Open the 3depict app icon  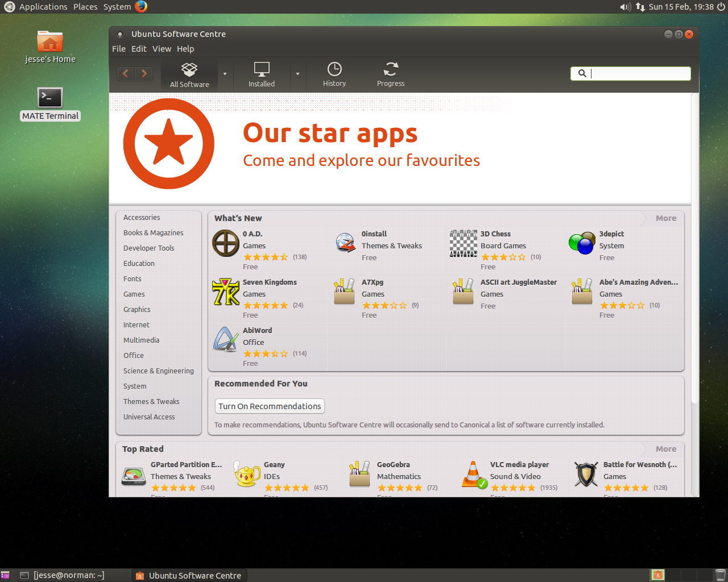coord(582,243)
